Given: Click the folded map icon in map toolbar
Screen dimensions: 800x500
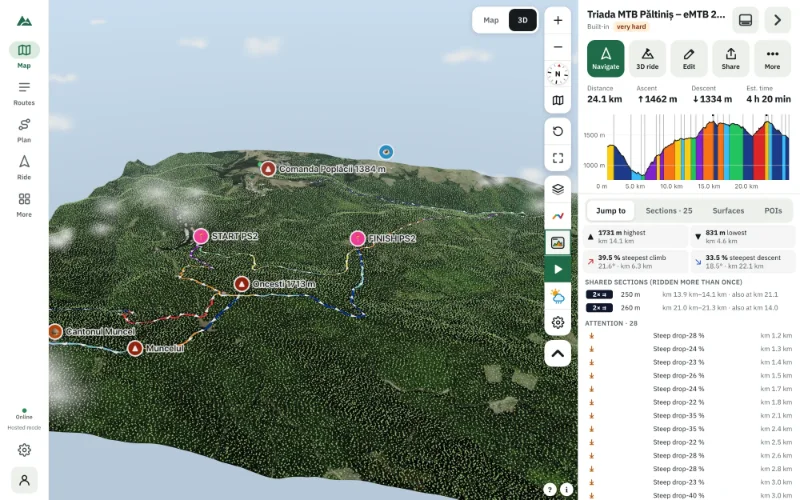Looking at the screenshot, I should point(558,101).
